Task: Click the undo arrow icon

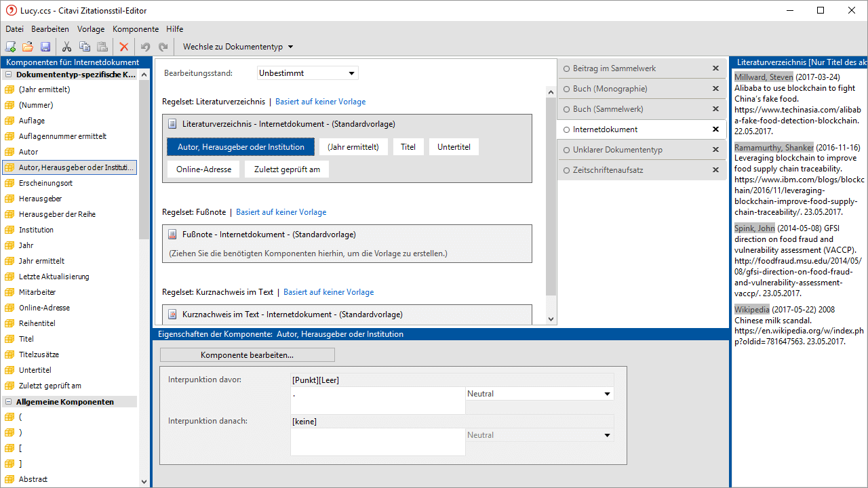Action: point(145,47)
